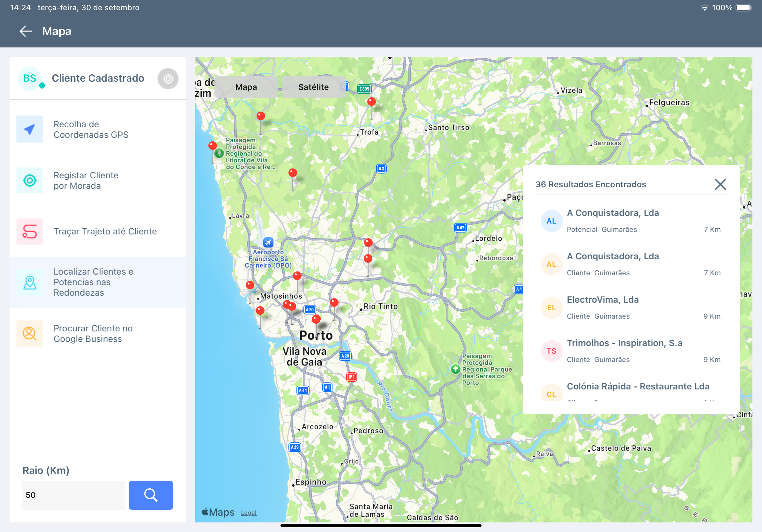
Task: Tap the green tree icon of Litoral de Vila do Conde
Action: tap(219, 153)
